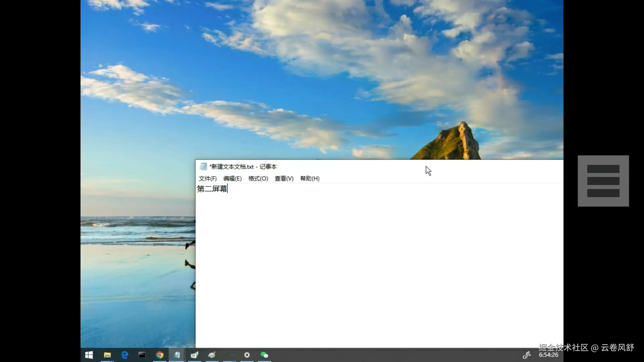Screen dimensions: 644x362
Task: Switch to the Notepad taskbar icon
Action: pos(177,355)
